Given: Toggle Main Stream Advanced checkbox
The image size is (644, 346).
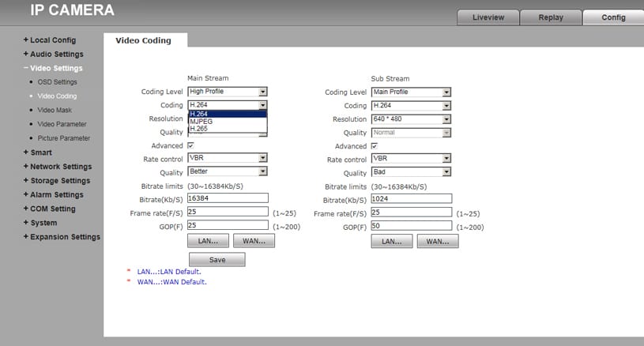Looking at the screenshot, I should pos(190,146).
